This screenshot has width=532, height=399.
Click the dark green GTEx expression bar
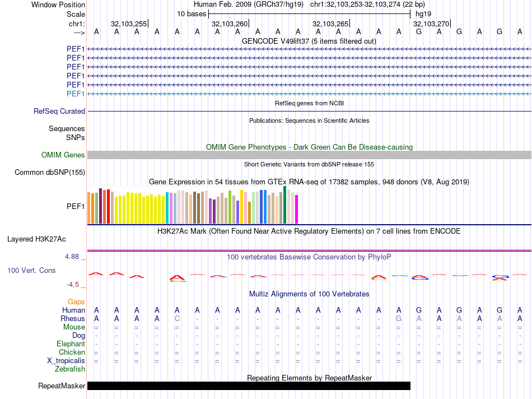point(285,205)
